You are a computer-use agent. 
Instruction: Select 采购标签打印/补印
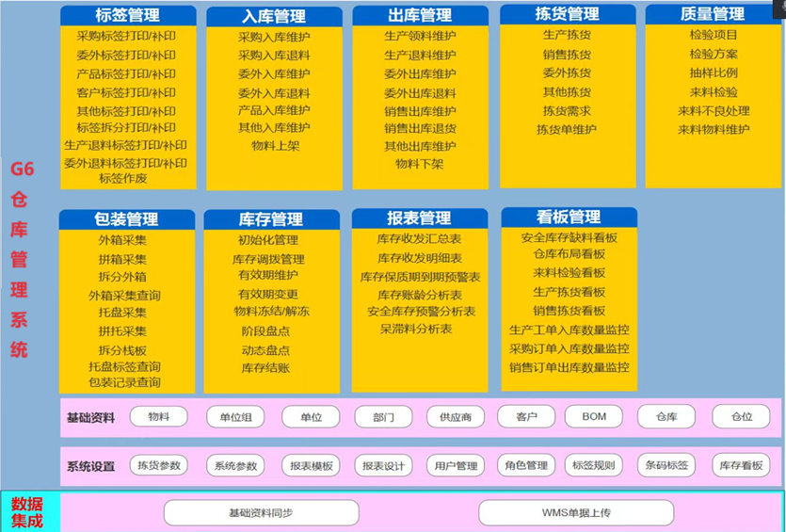pos(126,36)
